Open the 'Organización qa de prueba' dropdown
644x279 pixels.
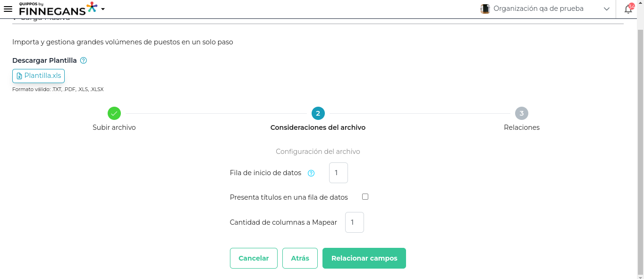coord(538,8)
